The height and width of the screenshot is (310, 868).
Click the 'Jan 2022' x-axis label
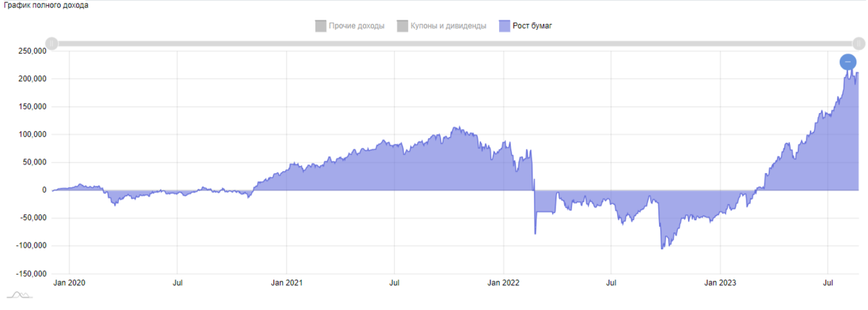coord(503,282)
